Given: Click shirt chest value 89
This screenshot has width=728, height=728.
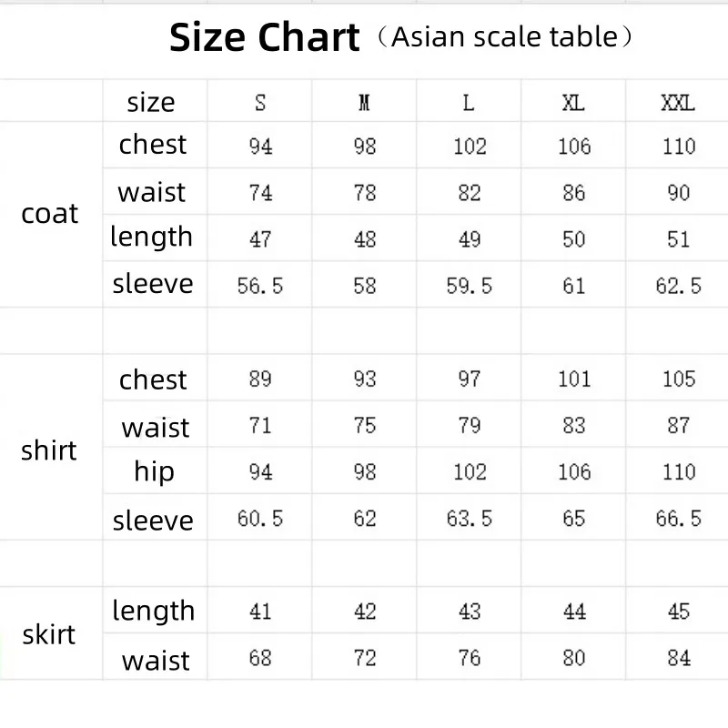Looking at the screenshot, I should point(260,379).
